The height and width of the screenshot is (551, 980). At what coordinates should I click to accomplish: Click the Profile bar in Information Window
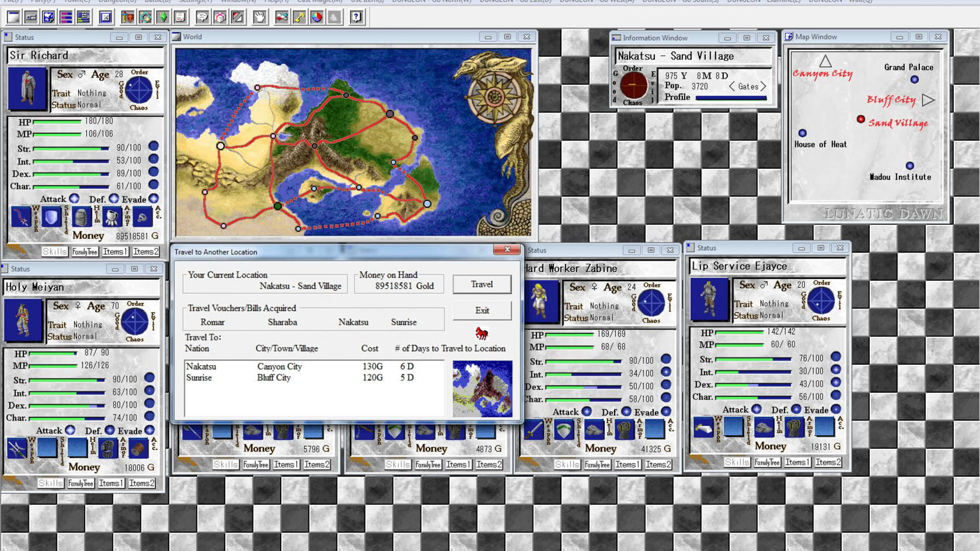click(731, 97)
